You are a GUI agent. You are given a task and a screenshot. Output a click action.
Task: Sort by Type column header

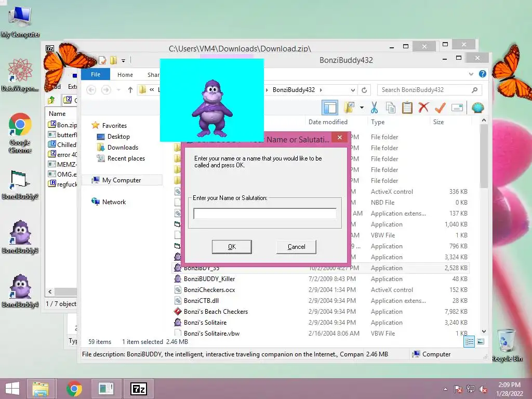tap(378, 122)
